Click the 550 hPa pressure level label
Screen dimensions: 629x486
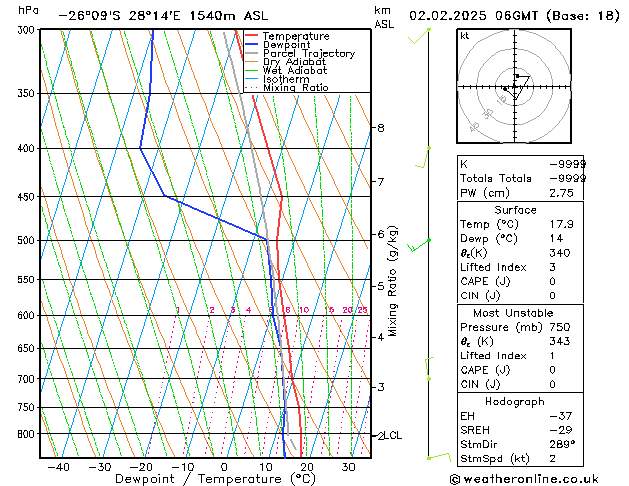(x=26, y=279)
